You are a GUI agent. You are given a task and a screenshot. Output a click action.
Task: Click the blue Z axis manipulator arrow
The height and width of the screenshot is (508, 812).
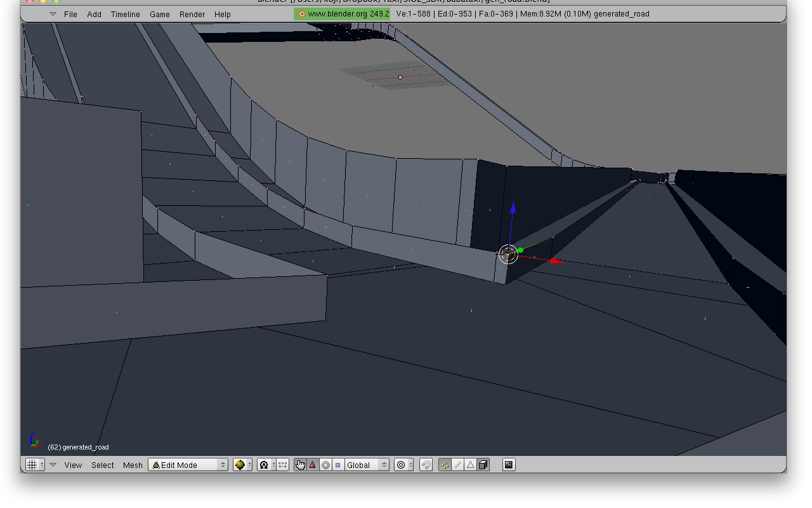[513, 208]
